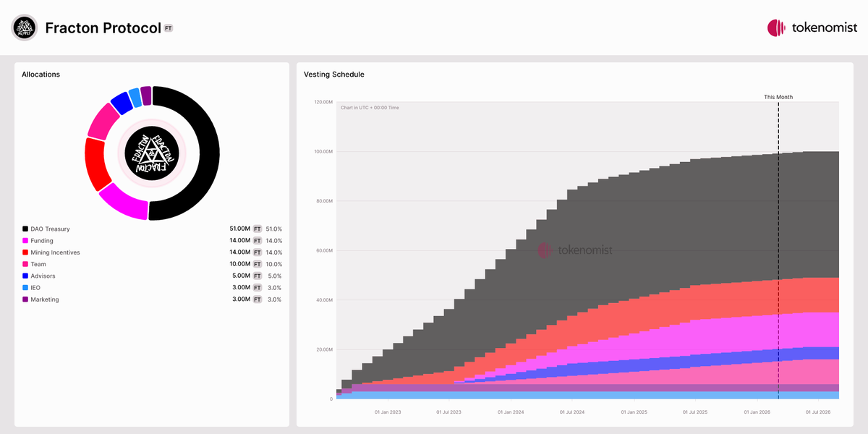This screenshot has height=434, width=868.
Task: Click the Fracton Protocol title text
Action: (103, 28)
